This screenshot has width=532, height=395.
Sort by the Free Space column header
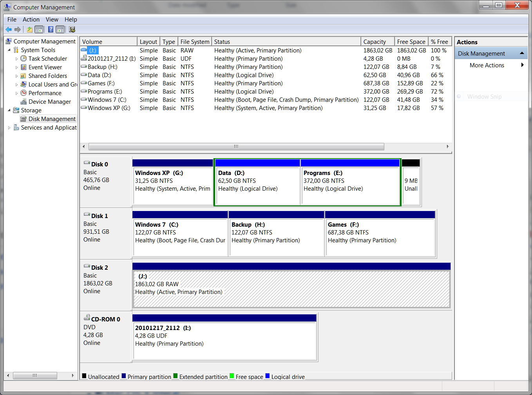(411, 41)
